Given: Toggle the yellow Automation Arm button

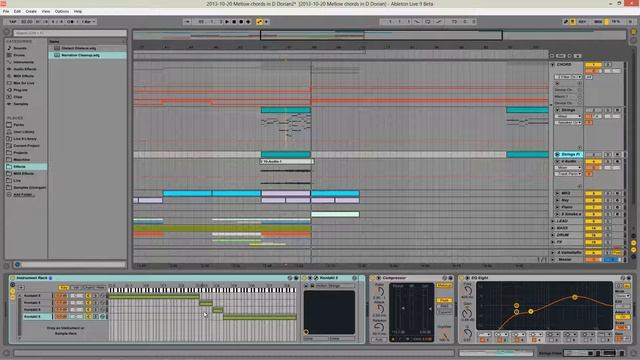Looking at the screenshot, I should click(x=260, y=22).
